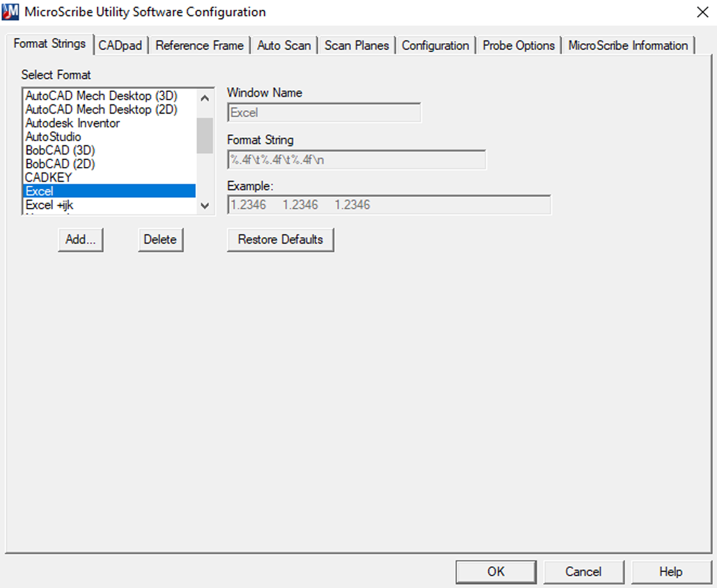Pick CADKEY from the format list

coord(110,177)
